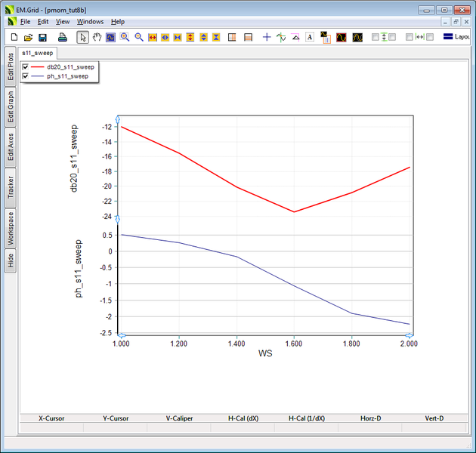Image resolution: width=476 pixels, height=453 pixels.
Task: Open the File menu
Action: (25, 22)
